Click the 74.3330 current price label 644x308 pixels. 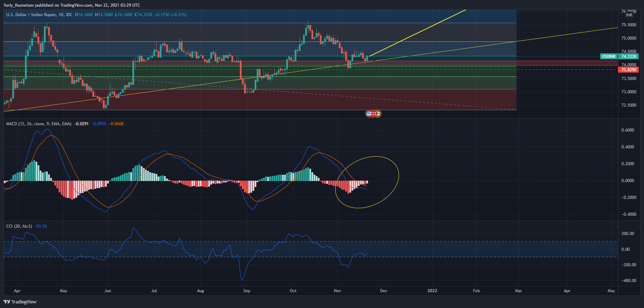click(x=629, y=56)
